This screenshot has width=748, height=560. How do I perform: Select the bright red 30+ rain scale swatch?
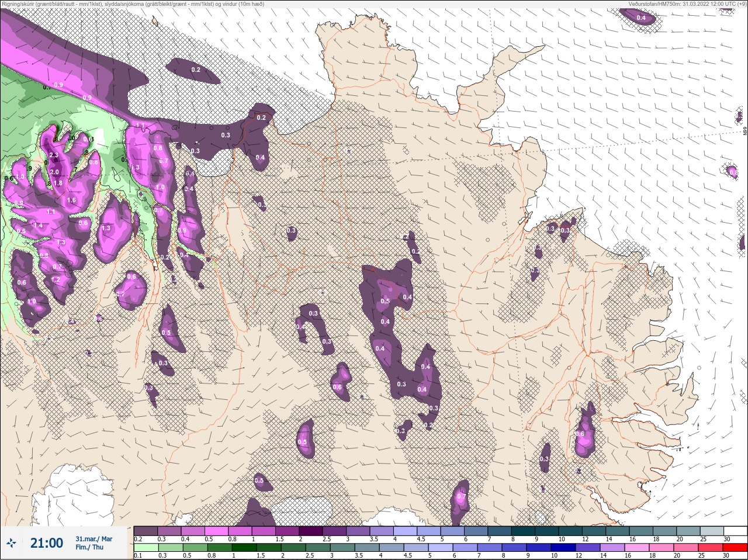click(735, 547)
